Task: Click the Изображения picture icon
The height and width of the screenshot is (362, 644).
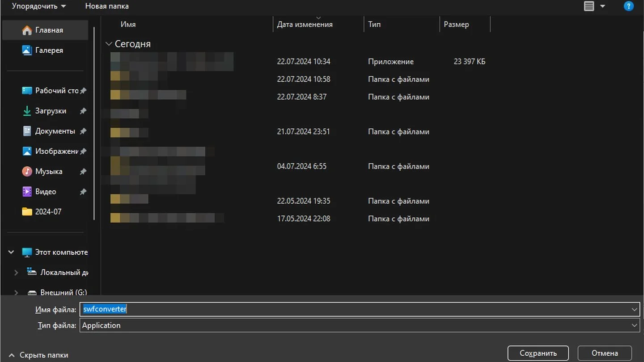Action: [27, 151]
